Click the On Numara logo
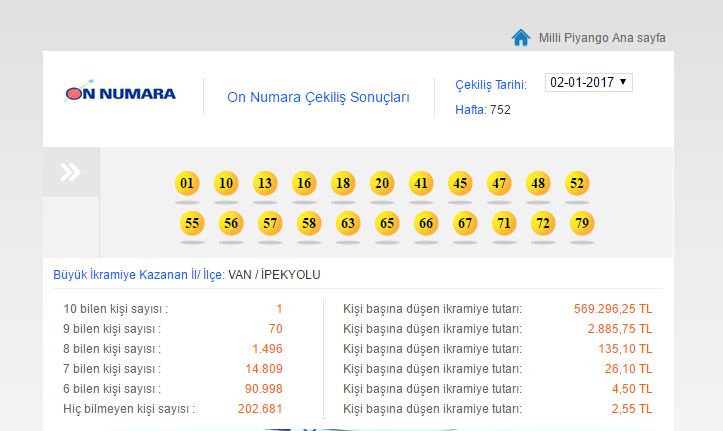The height and width of the screenshot is (431, 723). (121, 93)
